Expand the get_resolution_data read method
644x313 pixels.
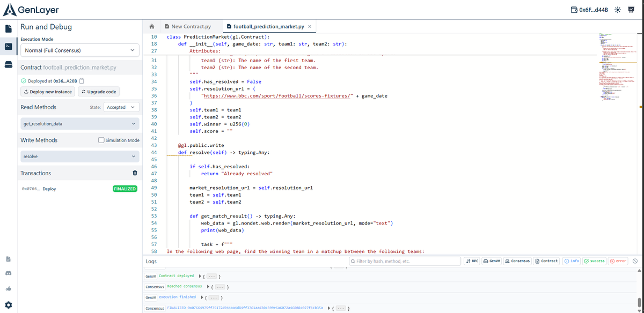(80, 123)
